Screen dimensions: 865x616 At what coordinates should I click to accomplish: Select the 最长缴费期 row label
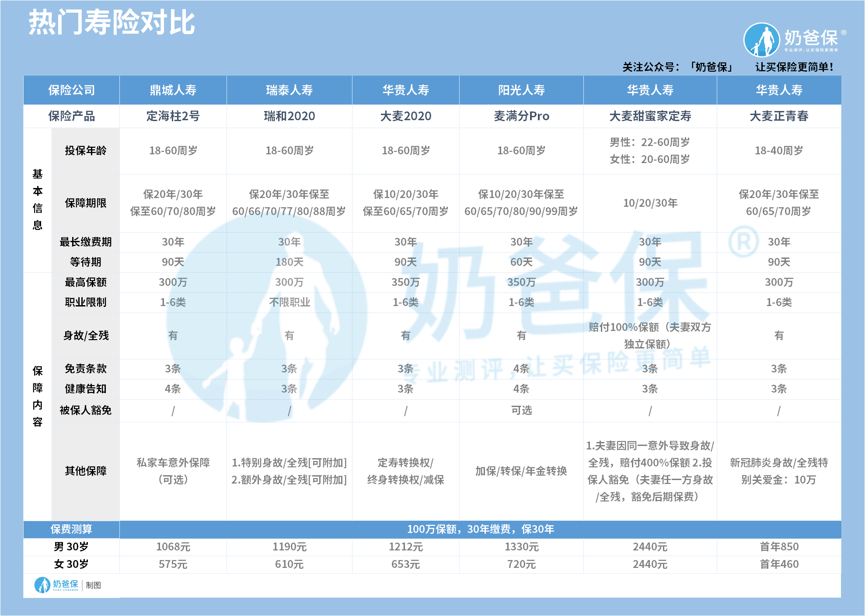coord(86,242)
